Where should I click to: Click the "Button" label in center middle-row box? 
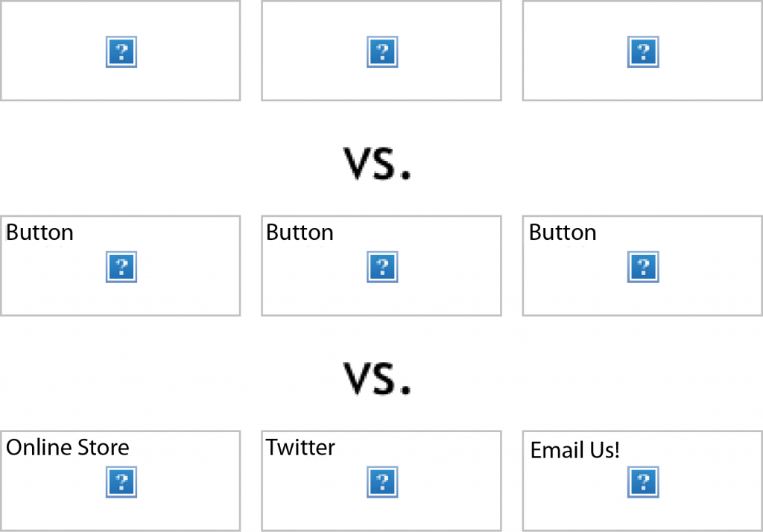click(300, 232)
